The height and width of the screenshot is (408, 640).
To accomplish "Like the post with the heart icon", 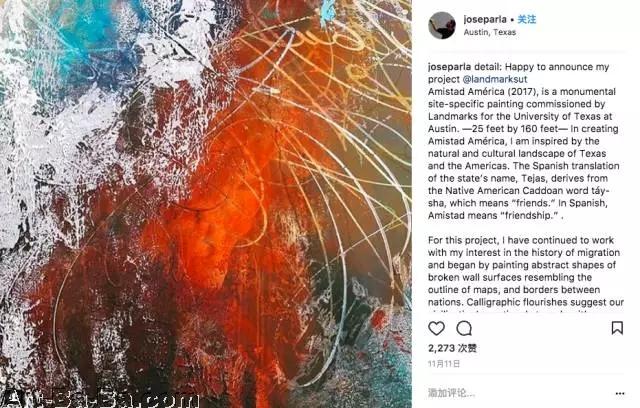I will click(436, 328).
